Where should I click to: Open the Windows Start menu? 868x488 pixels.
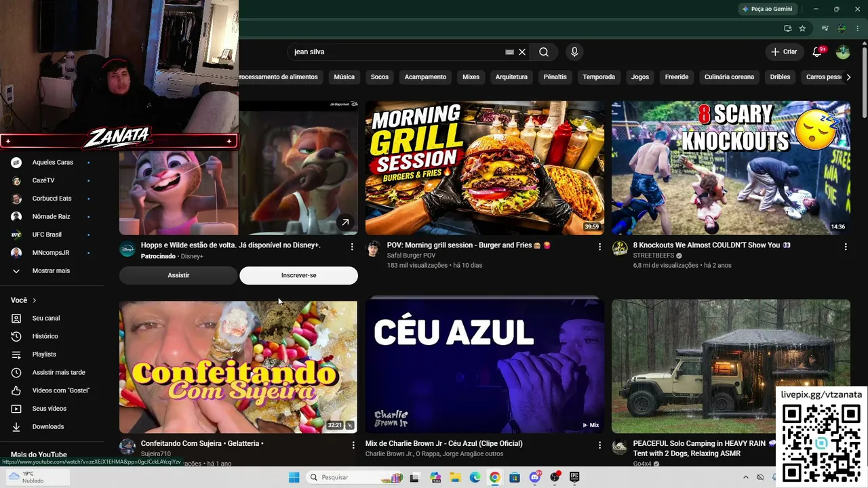(x=294, y=477)
